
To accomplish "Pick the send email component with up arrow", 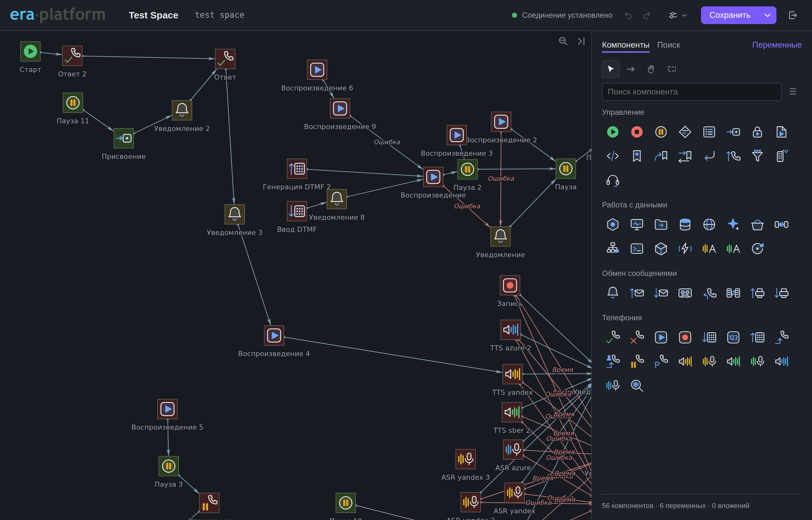I will (637, 293).
